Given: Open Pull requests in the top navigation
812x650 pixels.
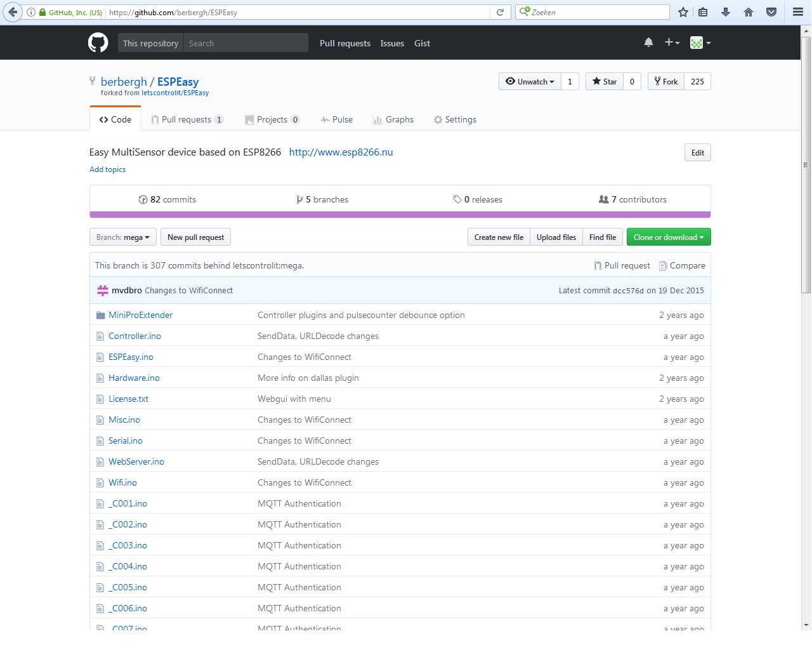Looking at the screenshot, I should pos(345,43).
